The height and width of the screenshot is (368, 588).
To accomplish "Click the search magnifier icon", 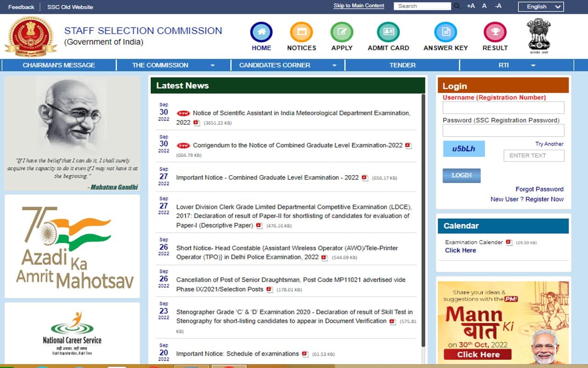I will point(457,6).
